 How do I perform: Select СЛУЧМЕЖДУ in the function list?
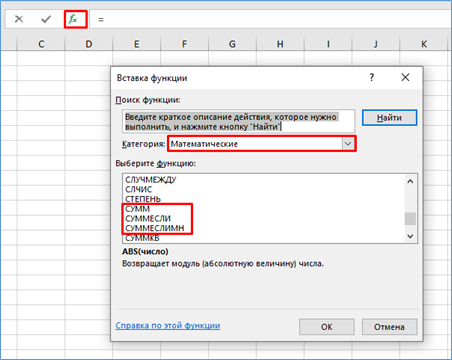(263, 180)
